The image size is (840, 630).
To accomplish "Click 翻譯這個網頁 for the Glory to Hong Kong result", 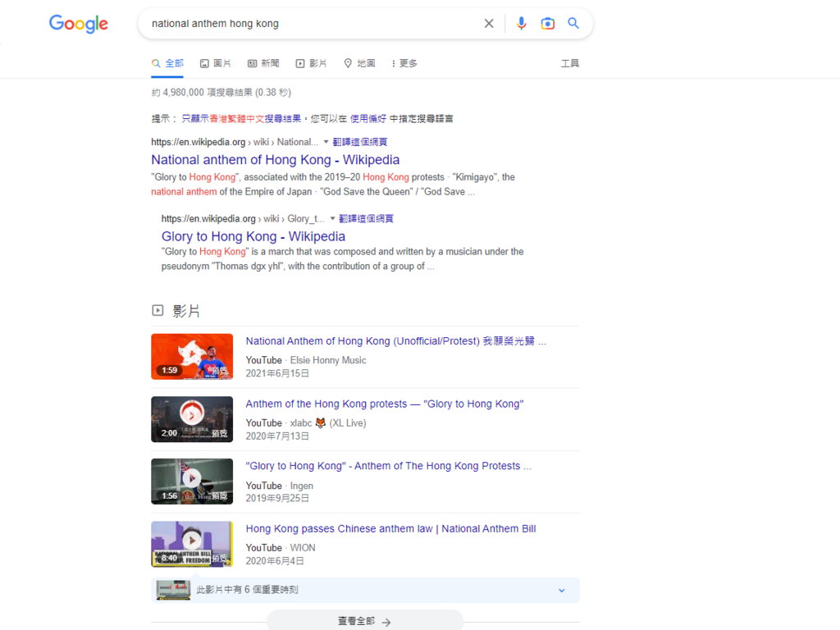I will point(367,218).
